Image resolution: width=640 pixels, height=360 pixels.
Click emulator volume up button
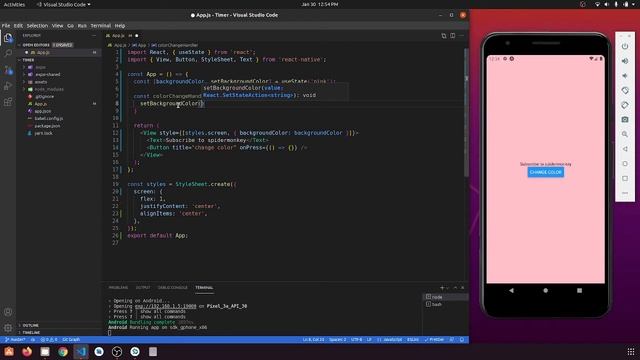[625, 61]
